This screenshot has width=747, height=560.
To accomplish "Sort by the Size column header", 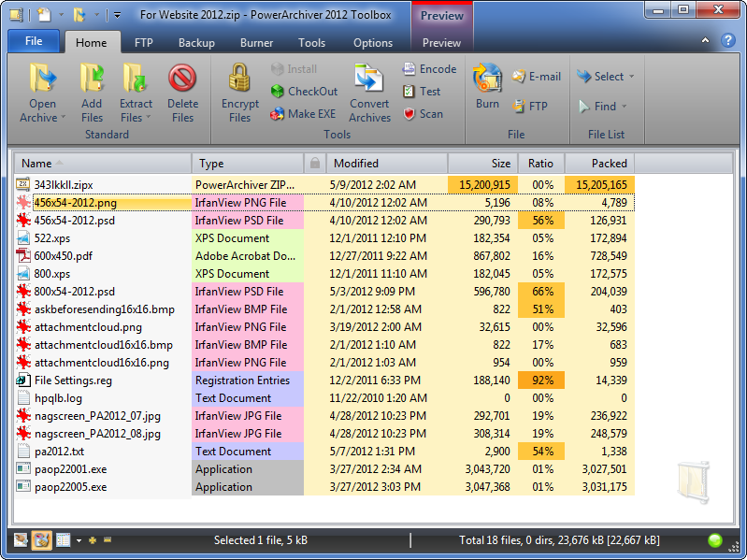I will 482,164.
